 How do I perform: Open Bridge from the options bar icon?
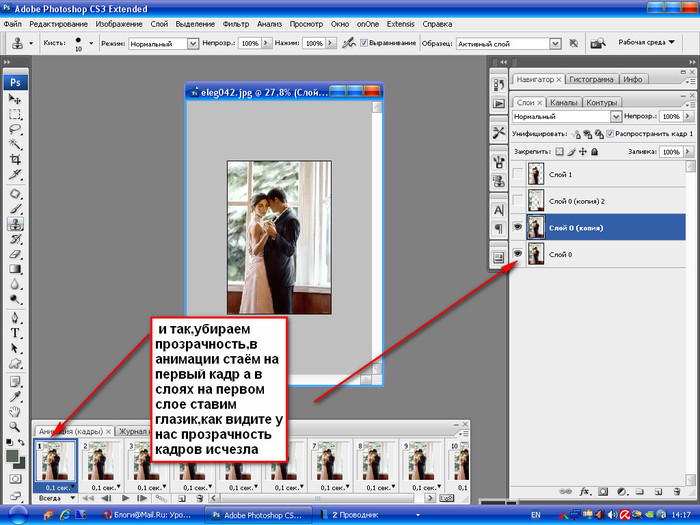[x=598, y=43]
